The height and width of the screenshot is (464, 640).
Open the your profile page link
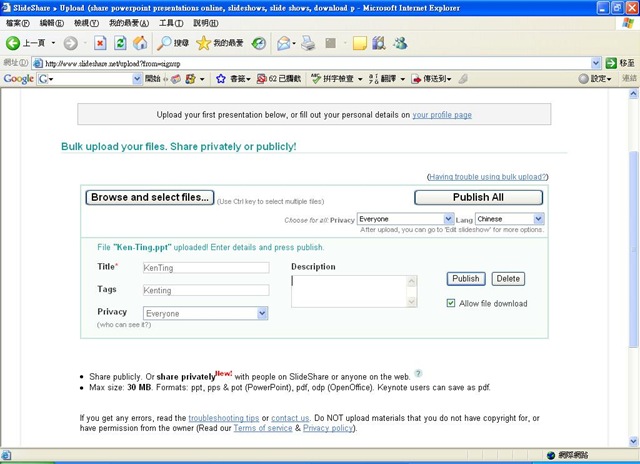442,115
